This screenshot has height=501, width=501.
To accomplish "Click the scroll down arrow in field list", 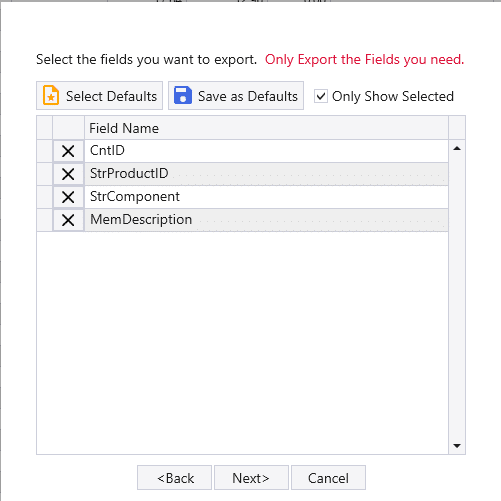I will pos(457,446).
